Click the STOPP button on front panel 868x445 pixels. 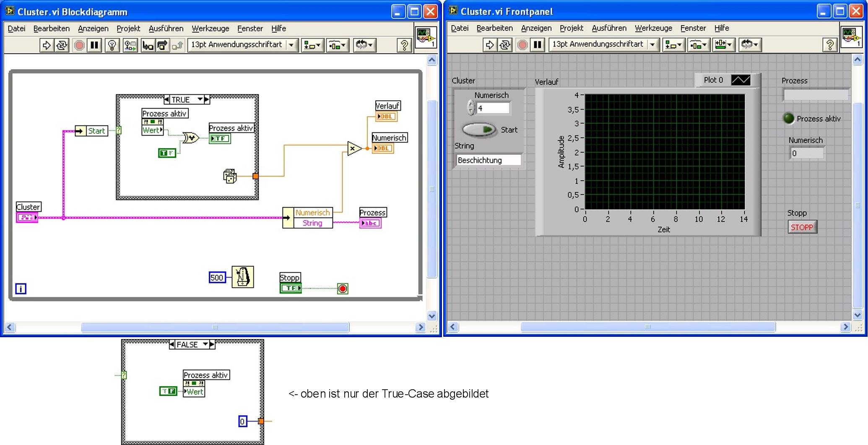point(802,227)
